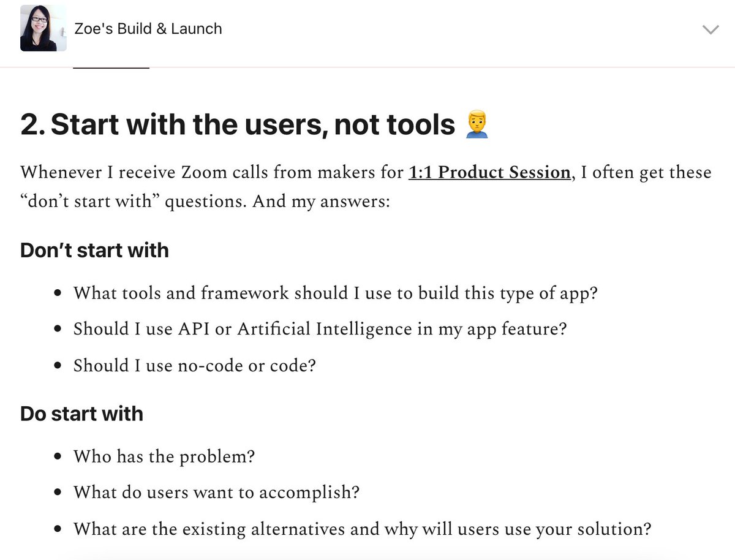Click the bullet dot before What tools and framework
The image size is (735, 560).
tap(58, 293)
